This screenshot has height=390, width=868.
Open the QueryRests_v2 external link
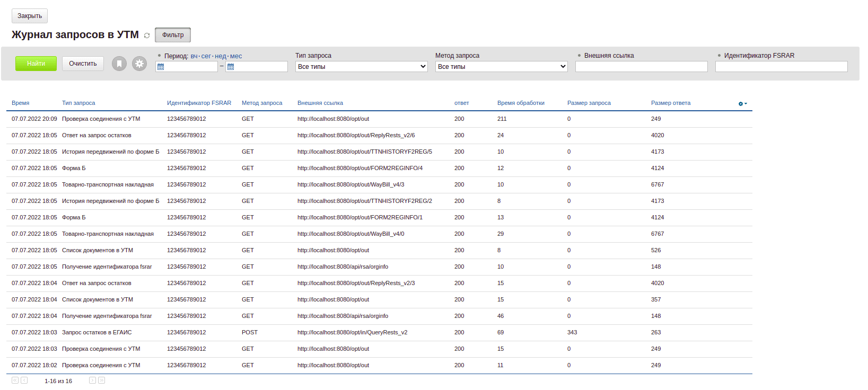click(352, 333)
